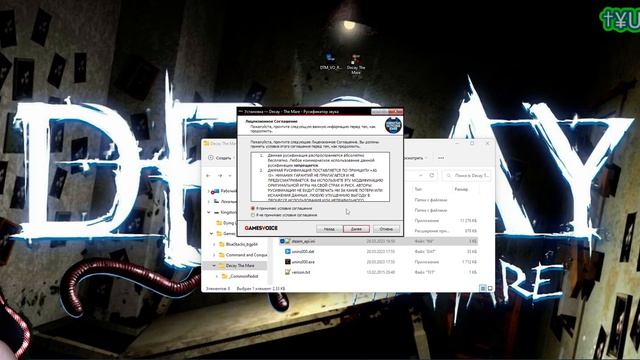Image resolution: width=640 pixels, height=360 pixels.
Task: Sort by the Тип column header
Action: point(418,189)
